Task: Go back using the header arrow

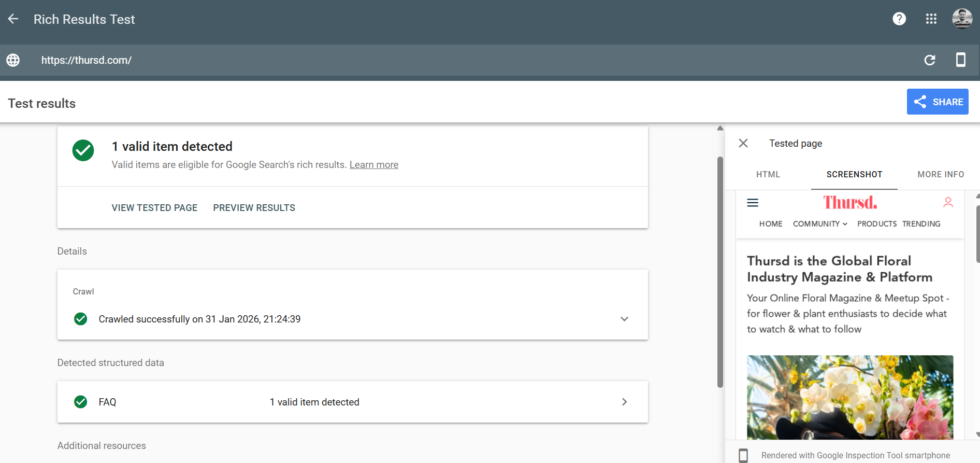Action: click(13, 19)
